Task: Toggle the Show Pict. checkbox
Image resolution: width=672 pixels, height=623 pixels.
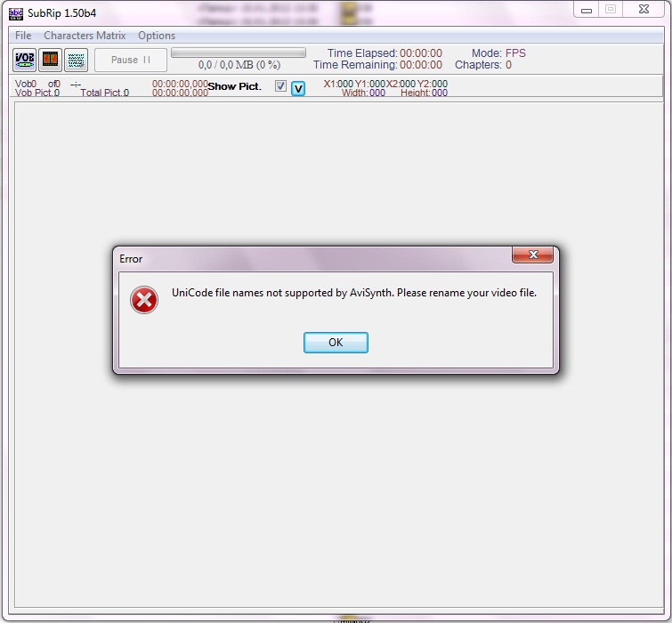Action: tap(280, 86)
